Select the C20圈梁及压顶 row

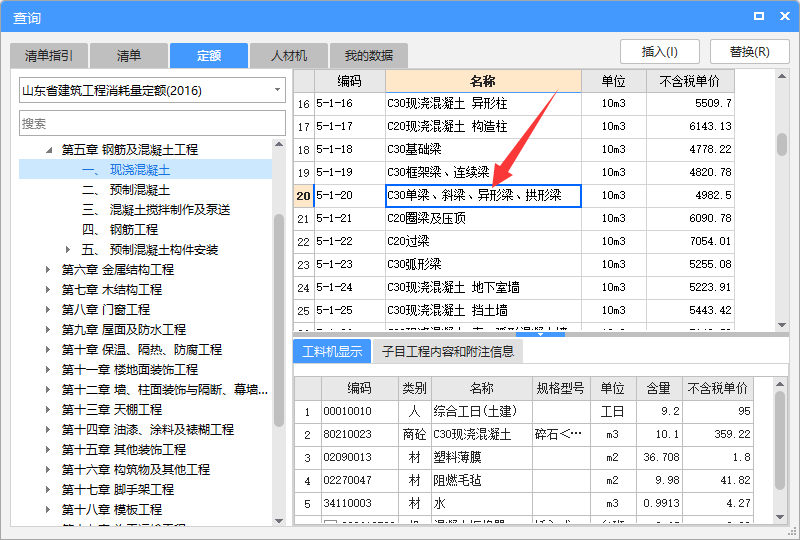pyautogui.click(x=514, y=218)
